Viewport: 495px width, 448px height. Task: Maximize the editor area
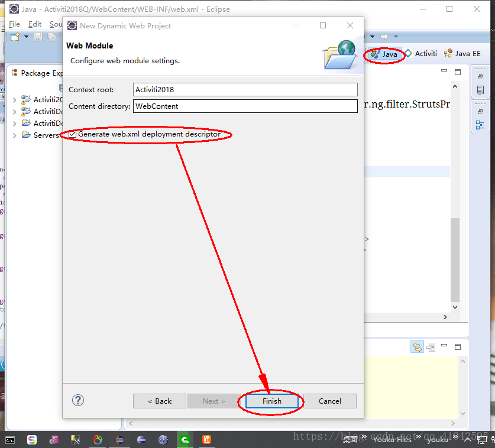pyautogui.click(x=458, y=72)
